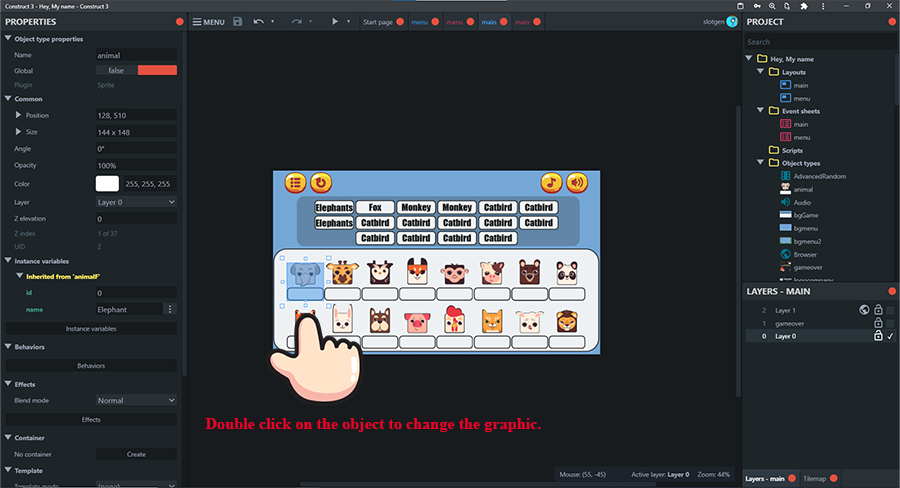Toggle visibility checkbox of Layer 0
The image size is (900, 488).
tap(890, 336)
